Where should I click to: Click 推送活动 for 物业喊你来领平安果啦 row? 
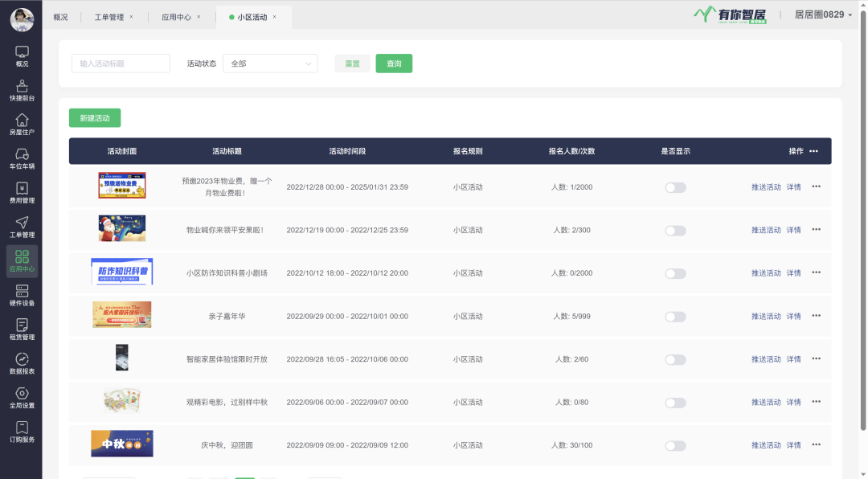click(765, 230)
